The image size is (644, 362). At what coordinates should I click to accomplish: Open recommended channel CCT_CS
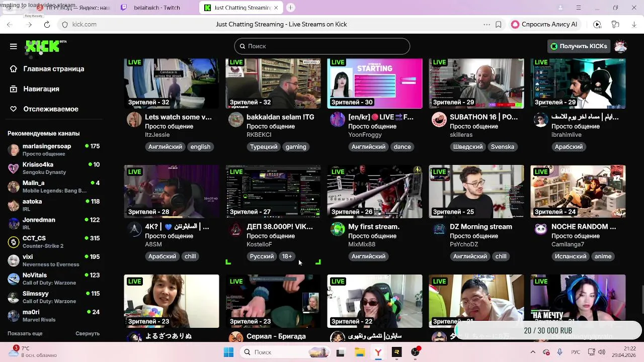(53, 242)
